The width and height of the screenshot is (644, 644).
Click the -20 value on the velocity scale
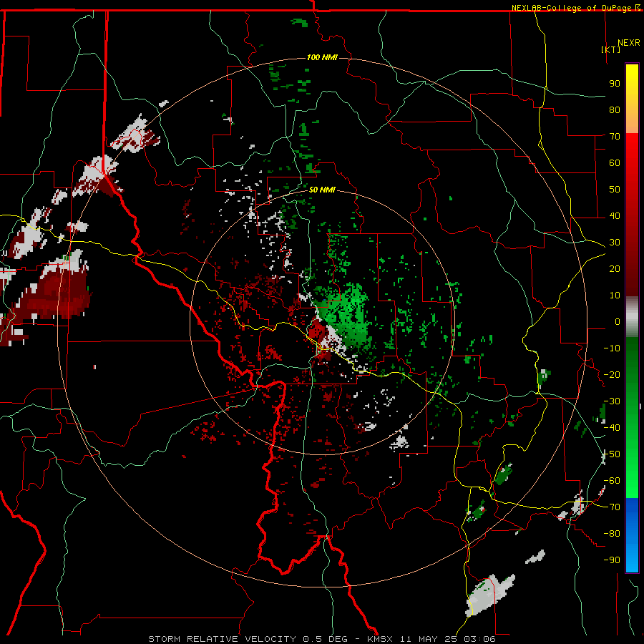(x=612, y=374)
